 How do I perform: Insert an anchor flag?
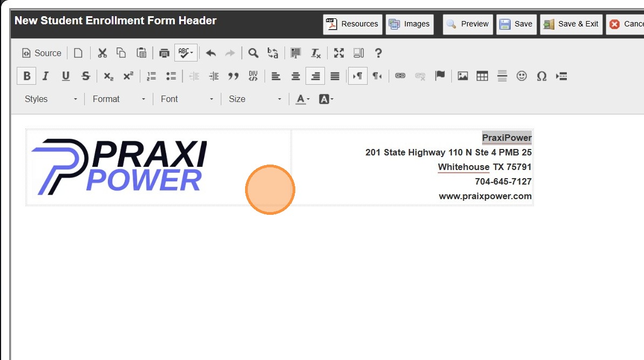(440, 76)
